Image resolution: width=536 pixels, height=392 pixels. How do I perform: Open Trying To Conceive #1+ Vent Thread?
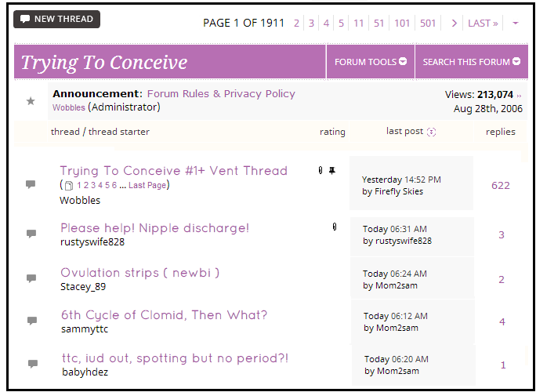point(174,170)
